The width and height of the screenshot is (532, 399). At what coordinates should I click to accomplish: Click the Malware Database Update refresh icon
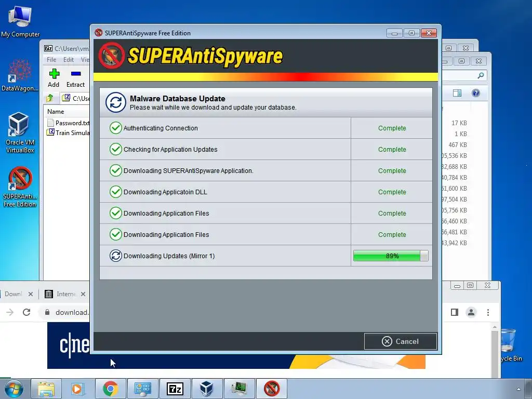click(x=116, y=102)
